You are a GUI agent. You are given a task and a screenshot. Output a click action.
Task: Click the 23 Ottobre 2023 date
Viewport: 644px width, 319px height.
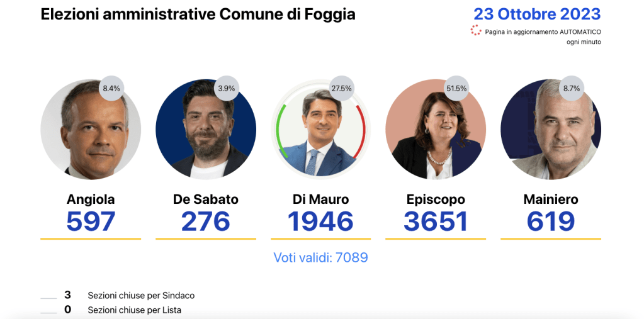coord(537,14)
